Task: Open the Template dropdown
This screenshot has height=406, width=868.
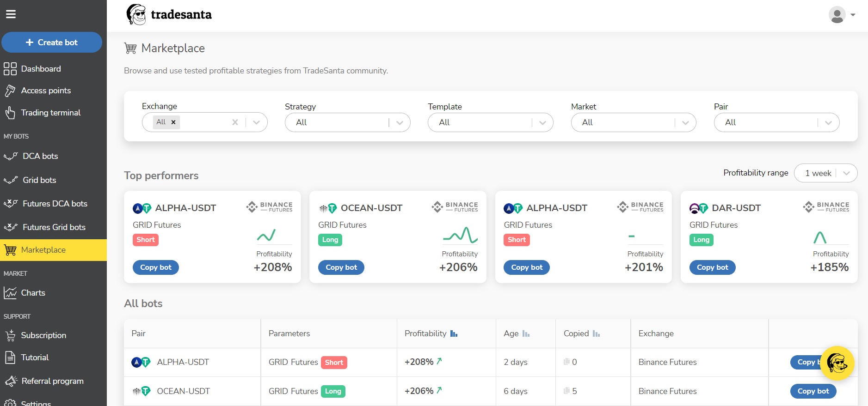Action: coord(490,122)
